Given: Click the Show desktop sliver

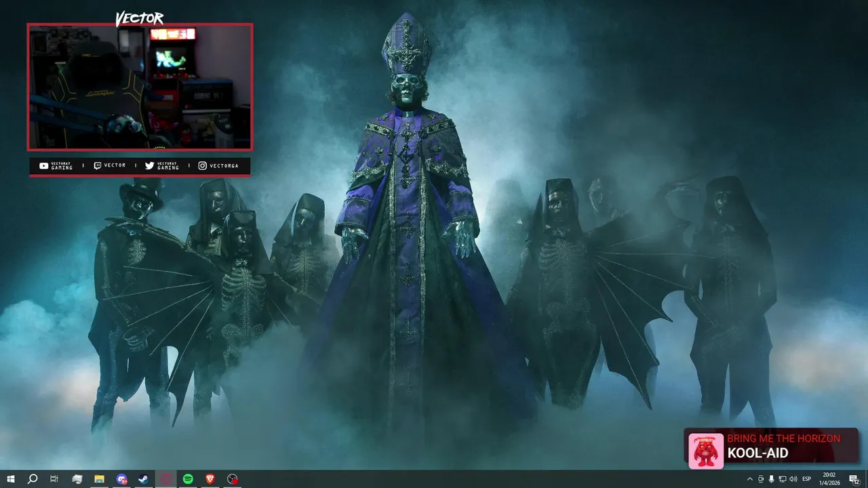Looking at the screenshot, I should pyautogui.click(x=866, y=479).
